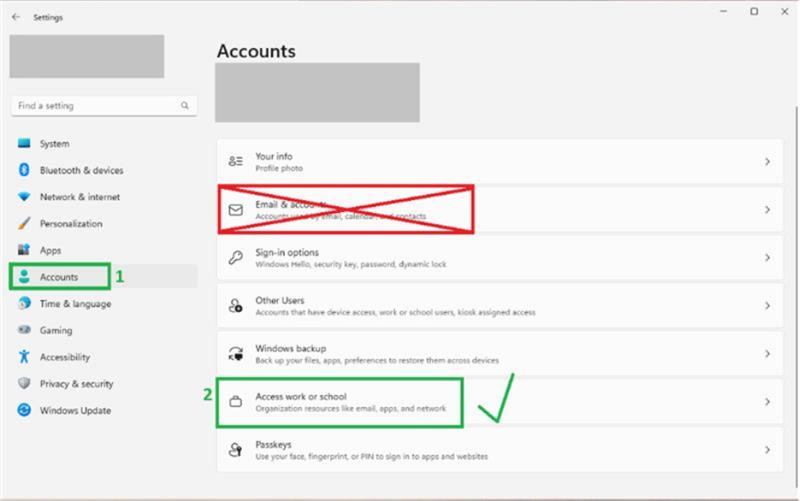
Task: Click the back arrow in Settings
Action: [x=16, y=17]
